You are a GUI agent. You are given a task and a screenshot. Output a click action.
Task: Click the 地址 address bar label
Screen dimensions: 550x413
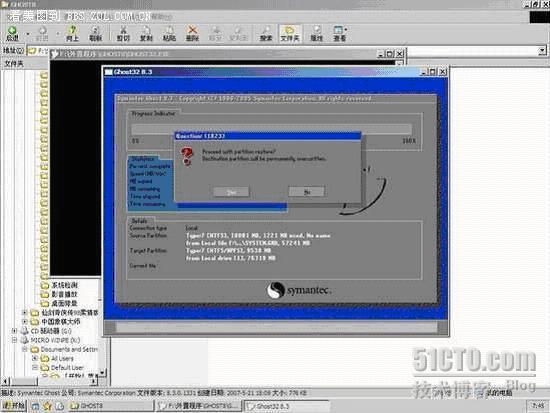13,51
